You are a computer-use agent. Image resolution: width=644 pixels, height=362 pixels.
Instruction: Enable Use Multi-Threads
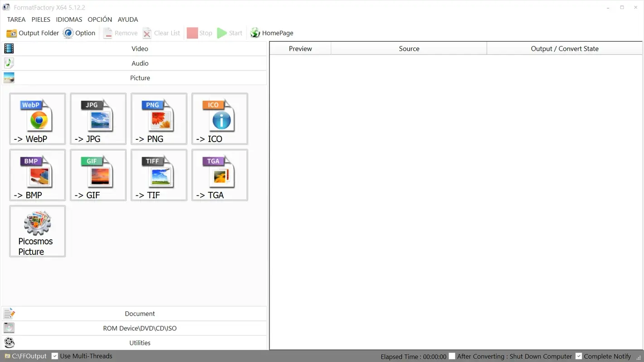tap(55, 356)
